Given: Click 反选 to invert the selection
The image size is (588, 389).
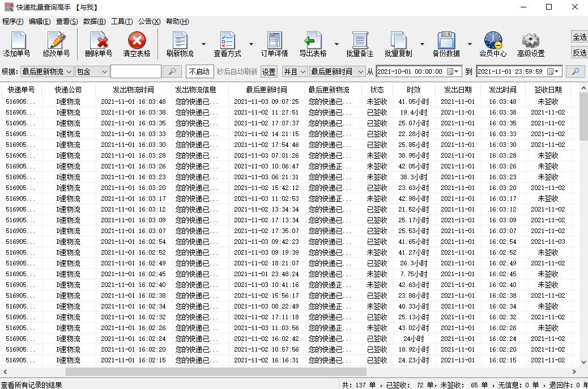Looking at the screenshot, I should tap(580, 53).
